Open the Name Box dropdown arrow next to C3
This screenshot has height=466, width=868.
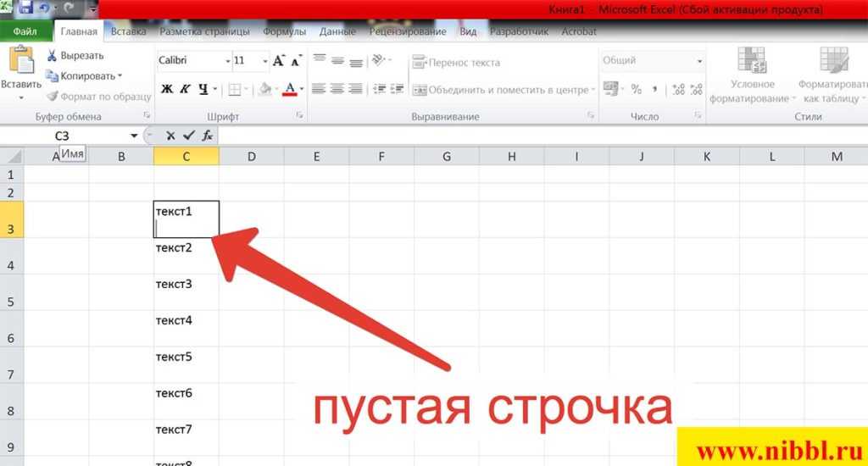coord(134,136)
